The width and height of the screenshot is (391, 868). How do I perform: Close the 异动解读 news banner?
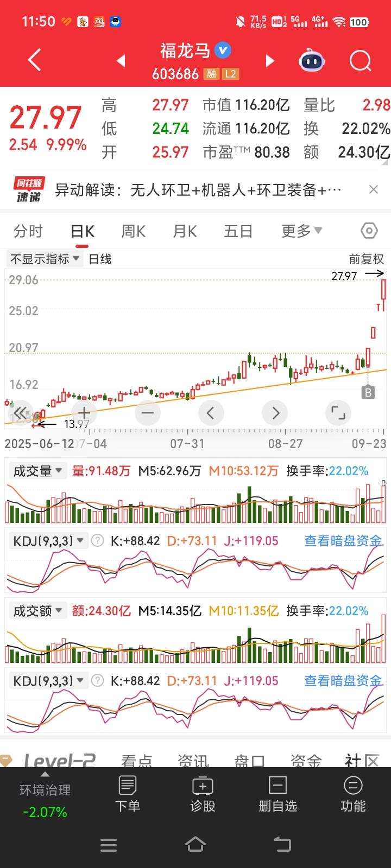tap(373, 189)
